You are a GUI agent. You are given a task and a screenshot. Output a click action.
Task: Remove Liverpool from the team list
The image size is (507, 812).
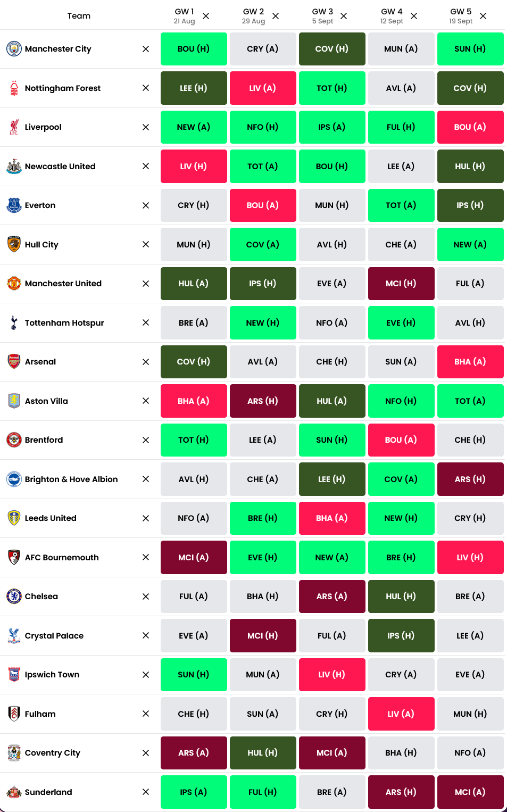[146, 127]
